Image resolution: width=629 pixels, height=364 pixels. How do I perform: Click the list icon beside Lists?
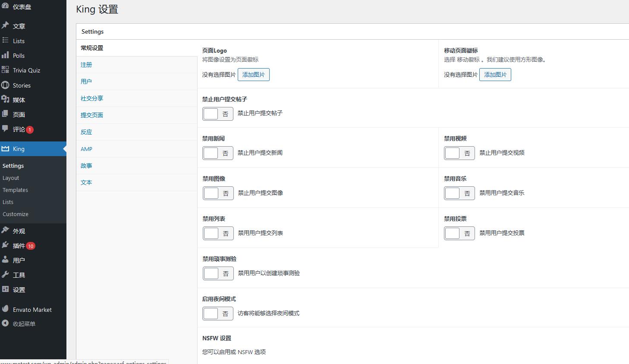click(5, 40)
